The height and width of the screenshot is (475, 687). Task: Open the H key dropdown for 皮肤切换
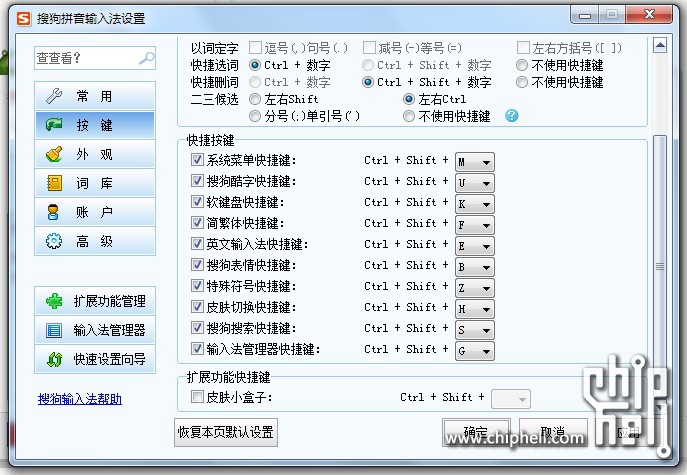[475, 309]
